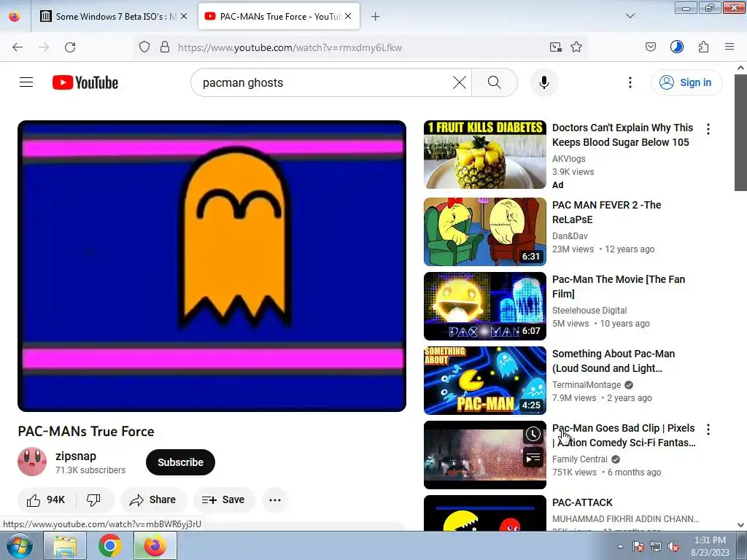747x560 pixels.
Task: Like the video (94K thumbs up)
Action: 46,500
